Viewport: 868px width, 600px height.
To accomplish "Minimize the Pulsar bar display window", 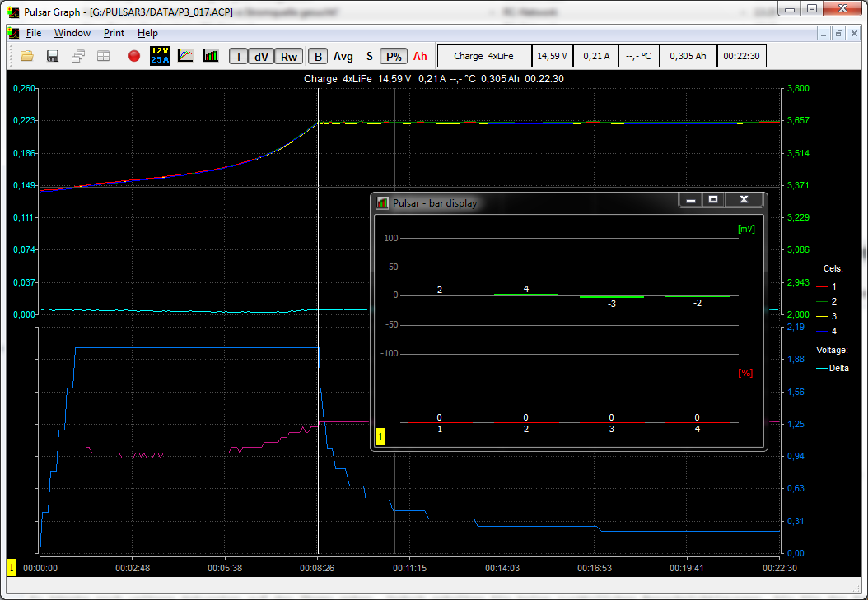I will 691,200.
